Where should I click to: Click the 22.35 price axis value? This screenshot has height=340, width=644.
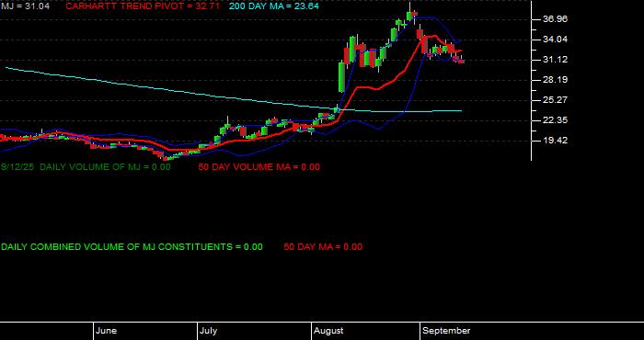[555, 120]
